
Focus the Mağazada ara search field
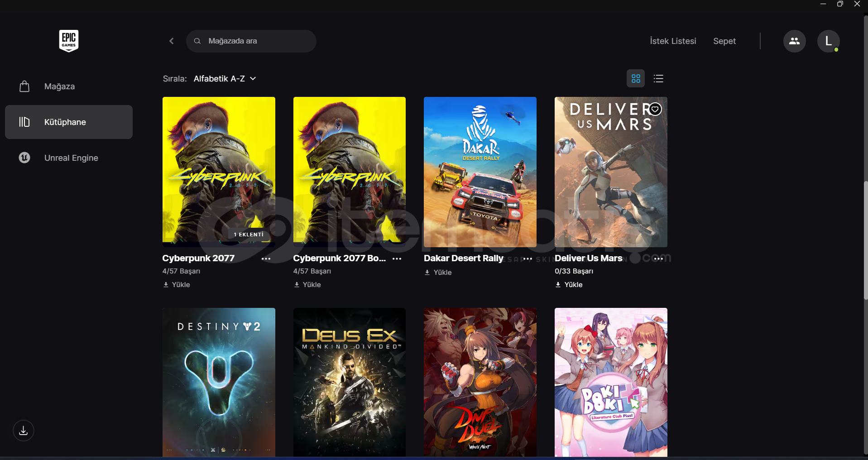click(x=251, y=41)
